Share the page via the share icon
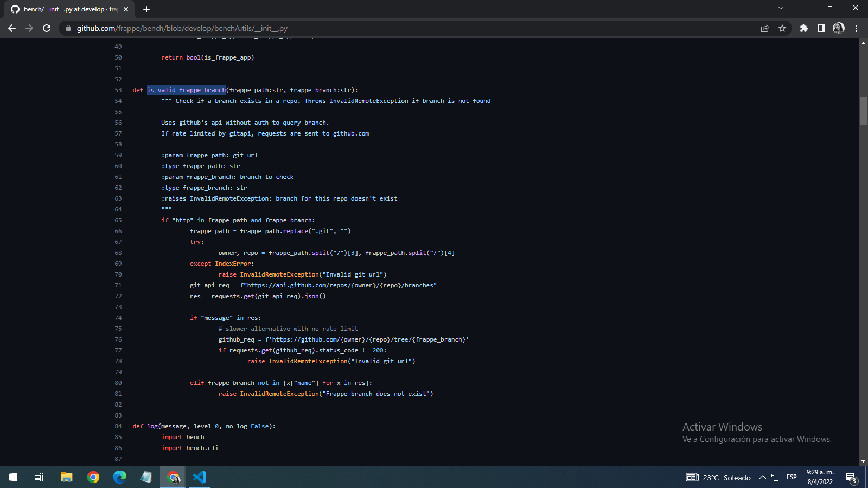The height and width of the screenshot is (488, 868). (765, 28)
